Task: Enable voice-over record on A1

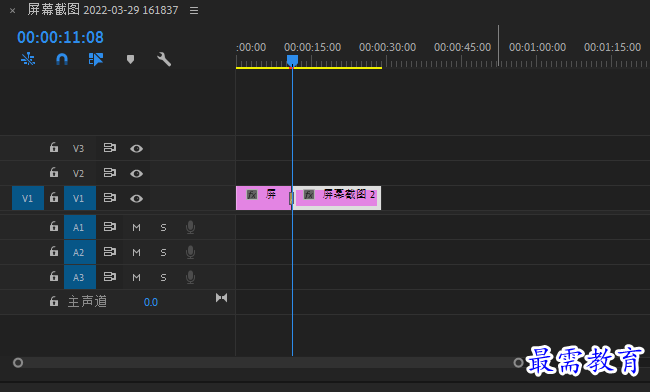Action: (x=190, y=227)
